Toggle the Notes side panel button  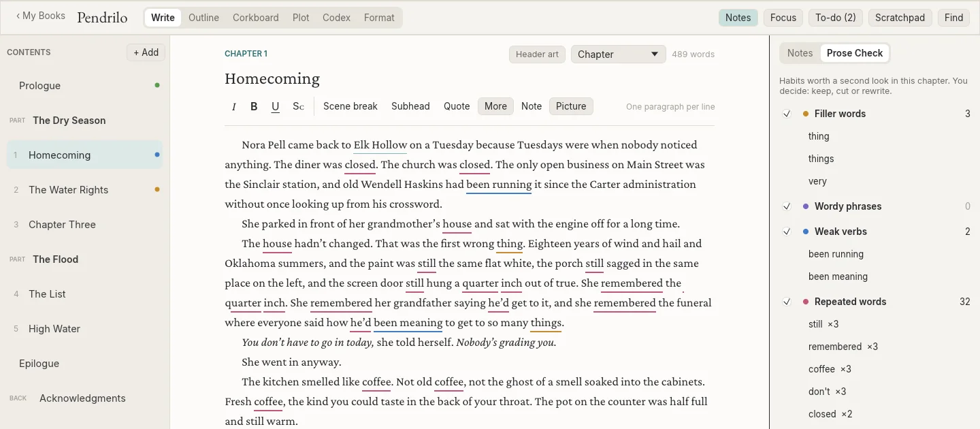tap(738, 18)
